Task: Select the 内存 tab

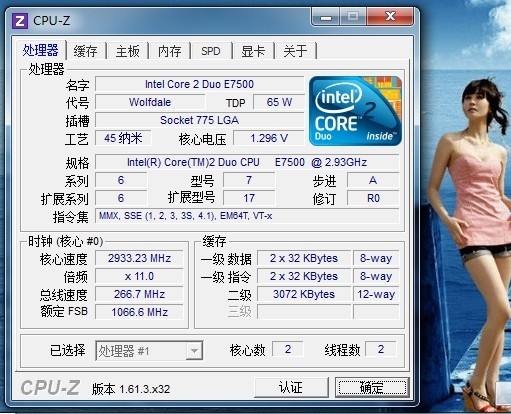Action: [x=169, y=51]
